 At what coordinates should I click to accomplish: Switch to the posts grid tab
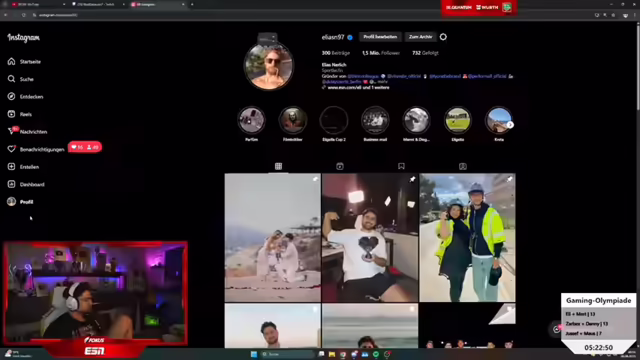pyautogui.click(x=278, y=166)
